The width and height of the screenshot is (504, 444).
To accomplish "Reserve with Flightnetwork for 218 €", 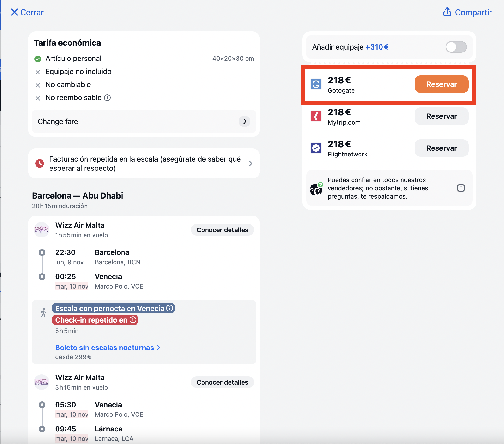I will [x=441, y=148].
